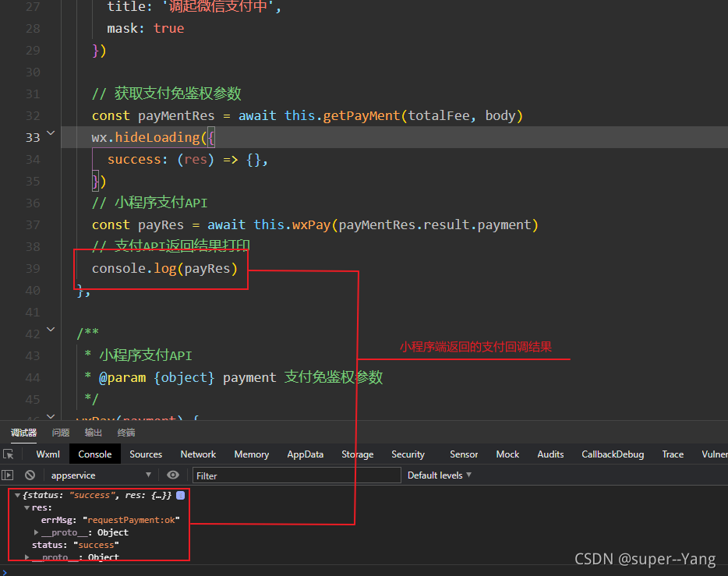
Task: Click line number 37 in gutter
Action: tap(33, 225)
